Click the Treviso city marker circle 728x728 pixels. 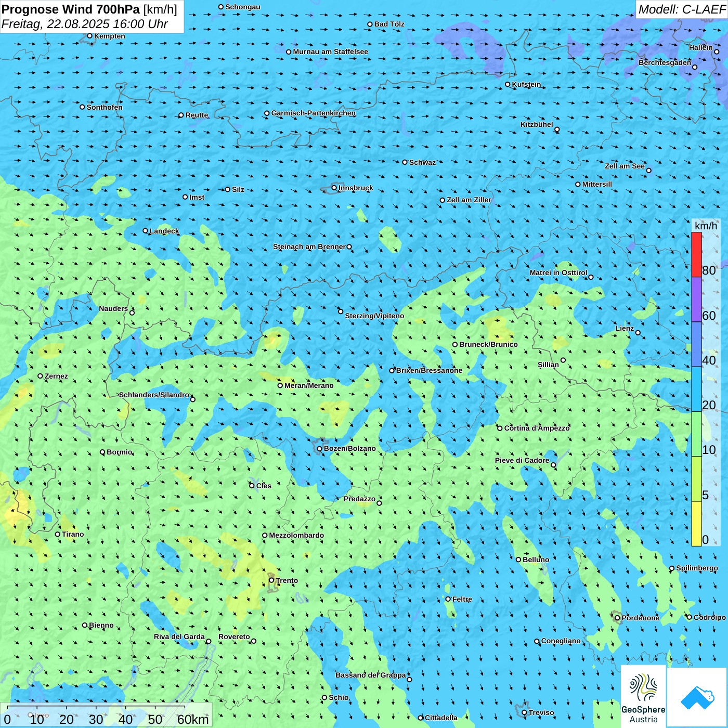tap(524, 712)
